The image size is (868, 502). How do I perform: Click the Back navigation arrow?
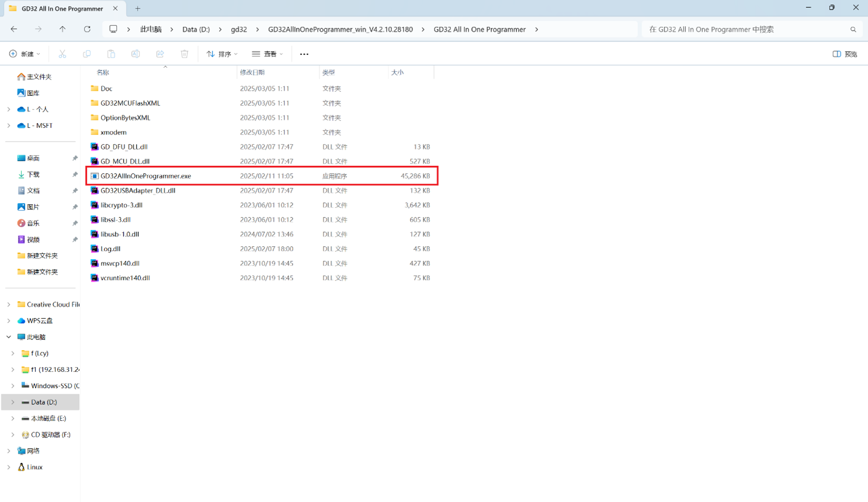[14, 29]
